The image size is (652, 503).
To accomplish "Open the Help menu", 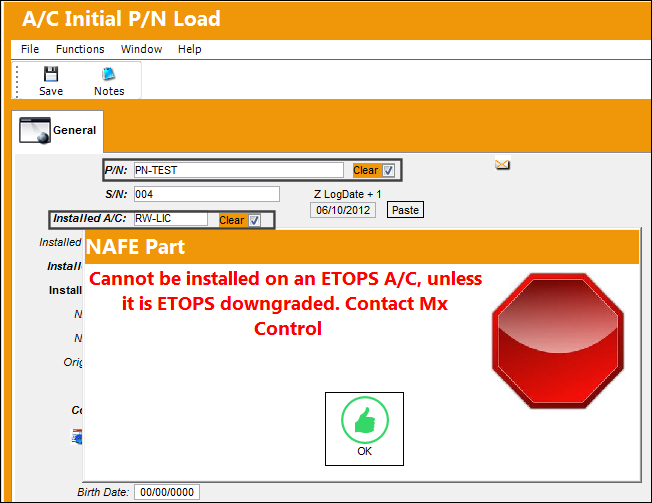I will [190, 49].
